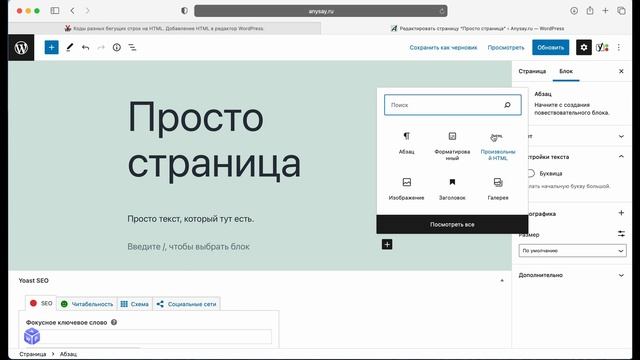Show Safari tab overview

[621, 11]
